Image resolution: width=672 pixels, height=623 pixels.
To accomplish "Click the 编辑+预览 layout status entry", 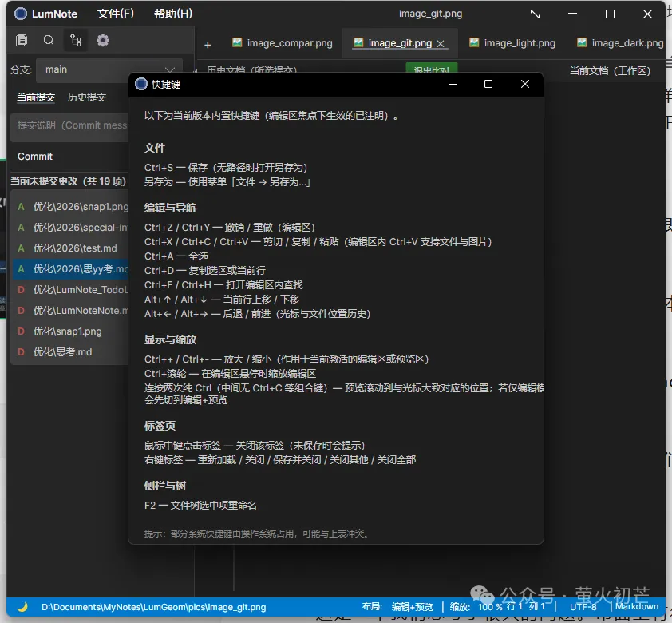I will coord(413,607).
